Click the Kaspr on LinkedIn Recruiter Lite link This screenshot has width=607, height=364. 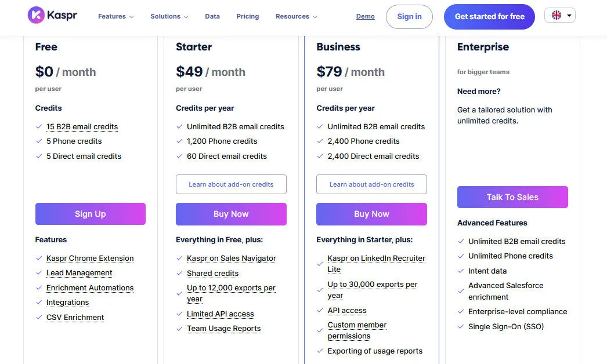[x=376, y=263]
